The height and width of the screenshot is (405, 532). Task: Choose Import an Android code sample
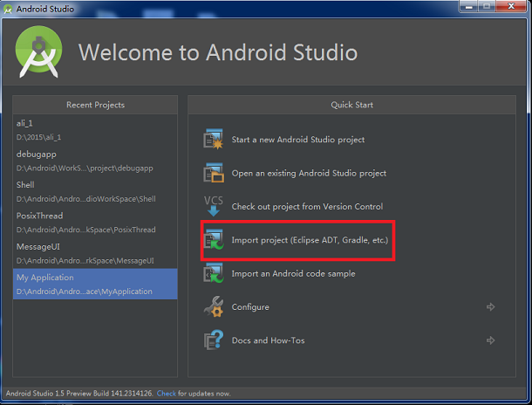pos(294,273)
